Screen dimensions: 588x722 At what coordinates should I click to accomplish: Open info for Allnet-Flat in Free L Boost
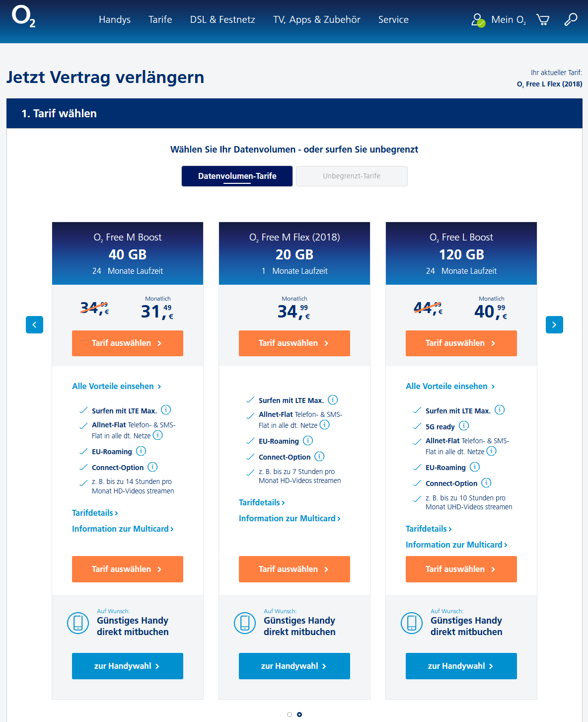[491, 451]
